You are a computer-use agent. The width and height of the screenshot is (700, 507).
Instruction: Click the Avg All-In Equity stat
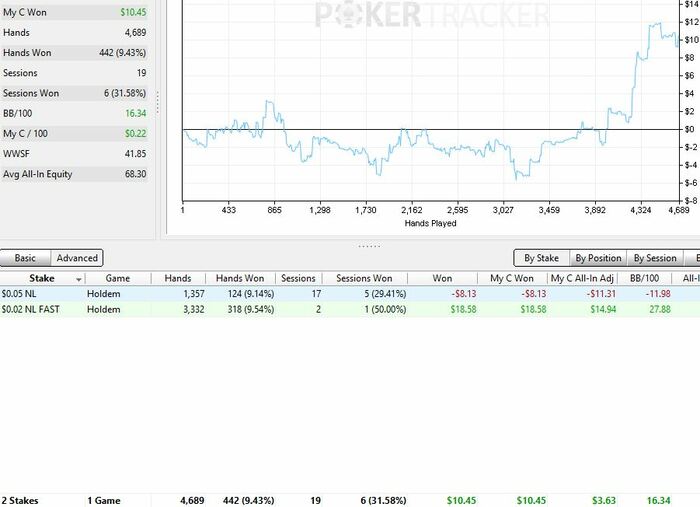74,174
